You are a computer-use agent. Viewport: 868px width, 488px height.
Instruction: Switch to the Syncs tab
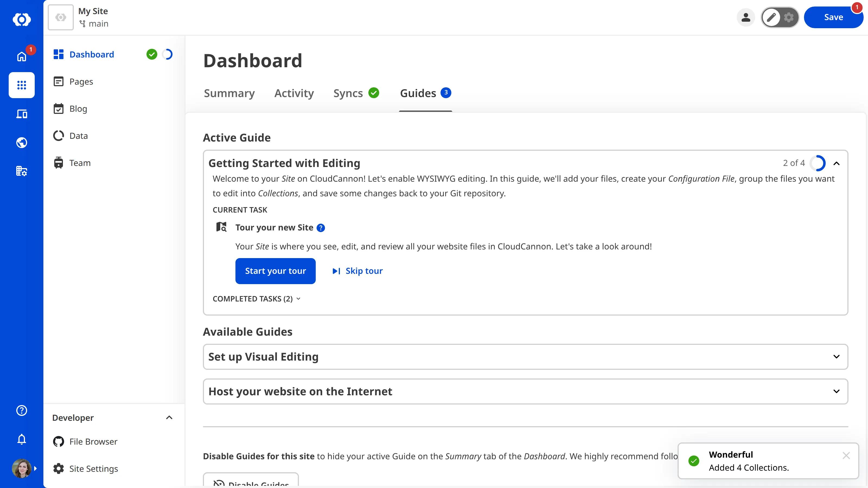point(356,93)
